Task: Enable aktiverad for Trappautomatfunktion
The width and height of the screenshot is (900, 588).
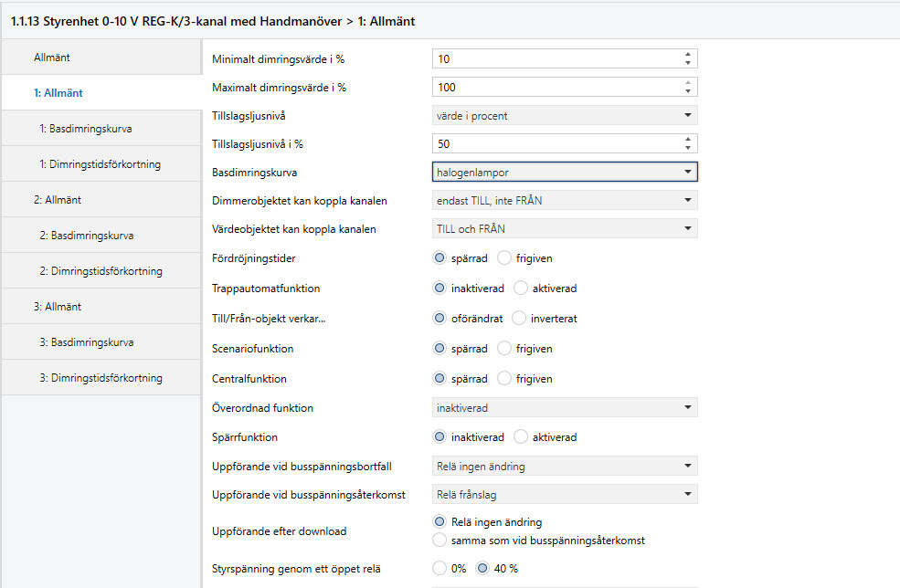Action: (x=522, y=289)
